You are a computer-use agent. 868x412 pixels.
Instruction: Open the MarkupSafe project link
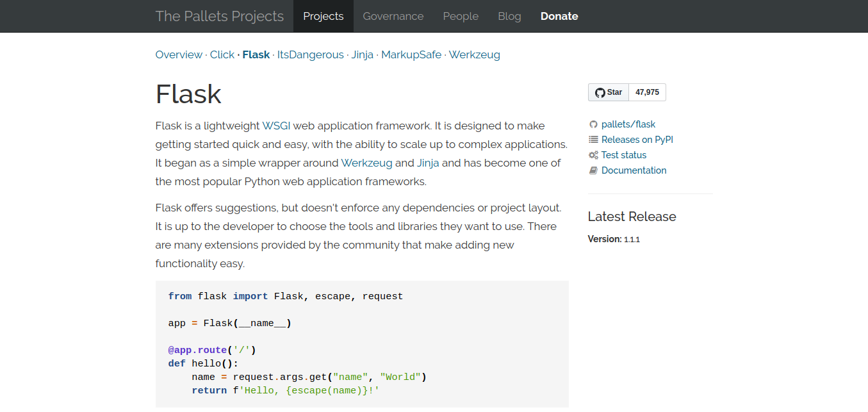point(411,54)
